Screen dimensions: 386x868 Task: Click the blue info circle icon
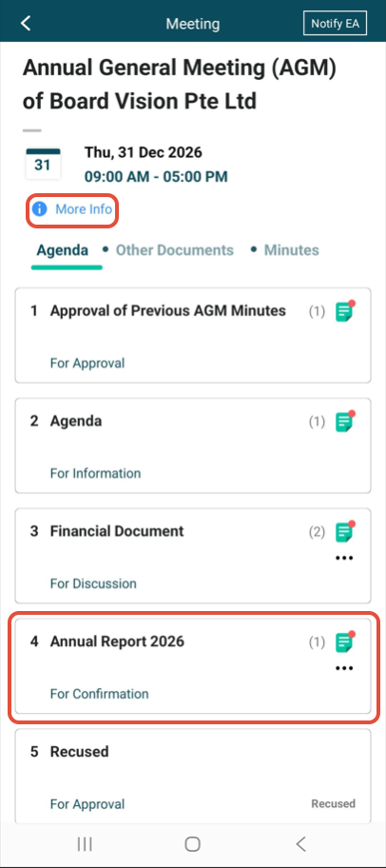39,209
